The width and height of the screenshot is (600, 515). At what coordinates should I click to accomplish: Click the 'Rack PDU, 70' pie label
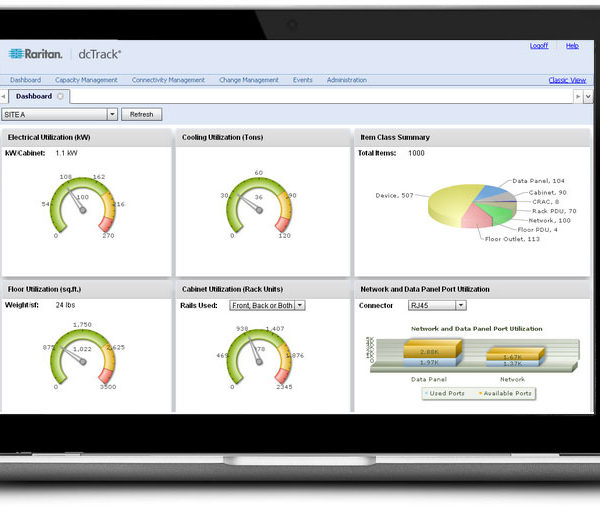(554, 211)
